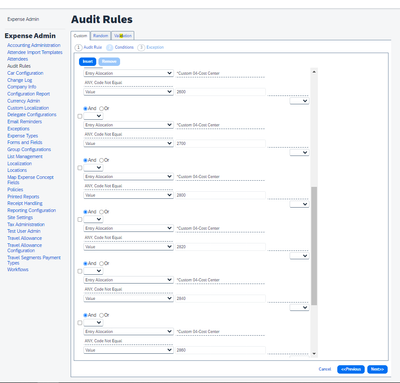This screenshot has width=400, height=383.
Task: Open right parenthesis dropdown after 2840 value
Action: (299, 307)
